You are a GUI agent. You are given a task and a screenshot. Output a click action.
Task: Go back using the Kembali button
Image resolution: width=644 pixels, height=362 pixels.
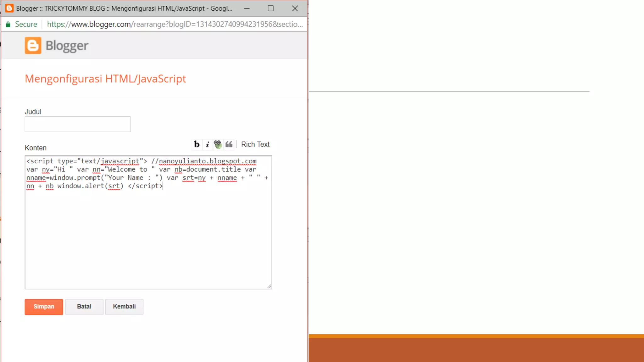(124, 307)
